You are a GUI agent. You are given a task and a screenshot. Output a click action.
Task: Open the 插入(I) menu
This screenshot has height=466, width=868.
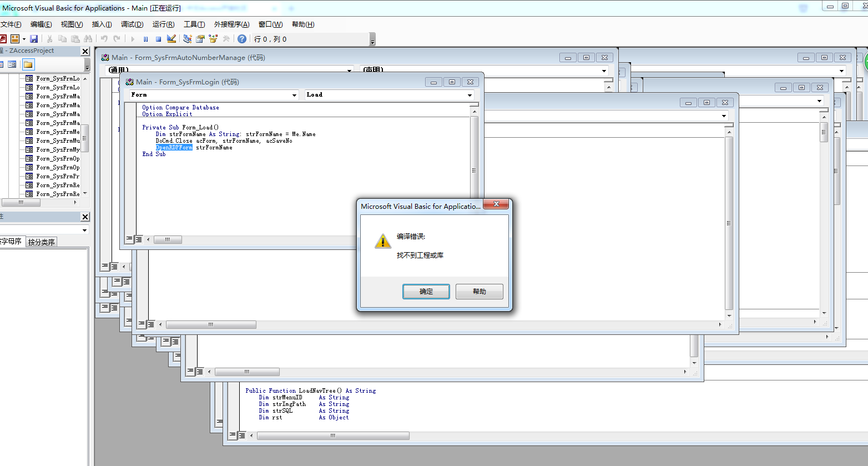(102, 24)
